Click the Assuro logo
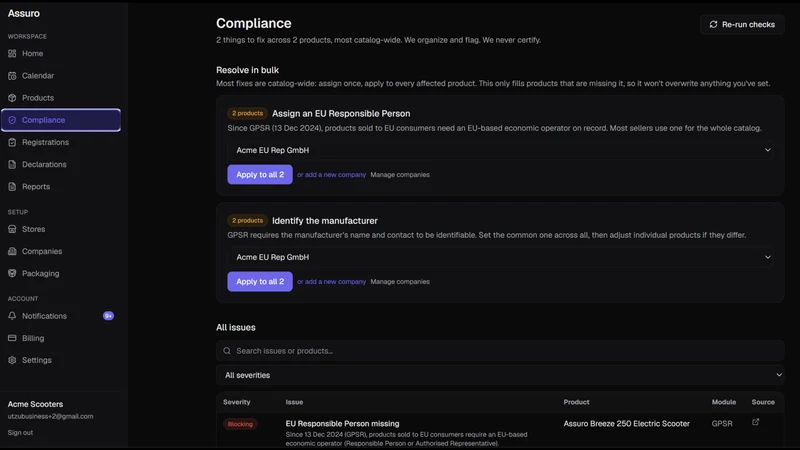Screen dimensions: 800x450 pos(23,14)
